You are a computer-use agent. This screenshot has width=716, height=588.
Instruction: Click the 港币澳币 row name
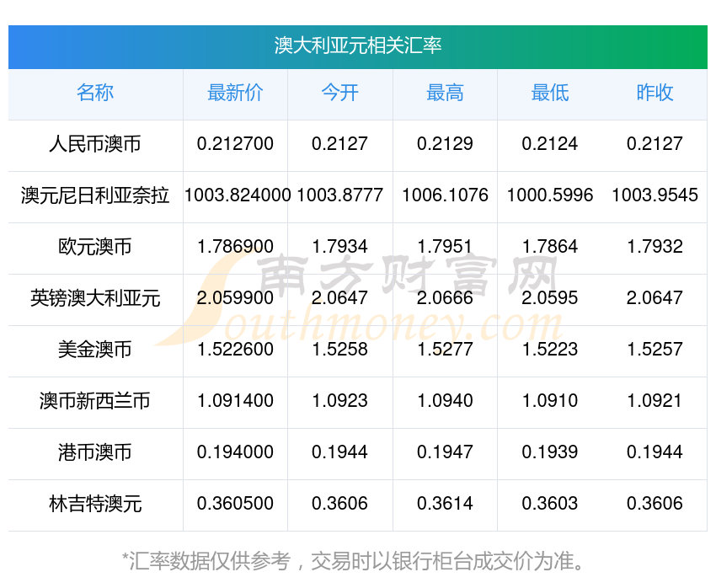(x=95, y=452)
